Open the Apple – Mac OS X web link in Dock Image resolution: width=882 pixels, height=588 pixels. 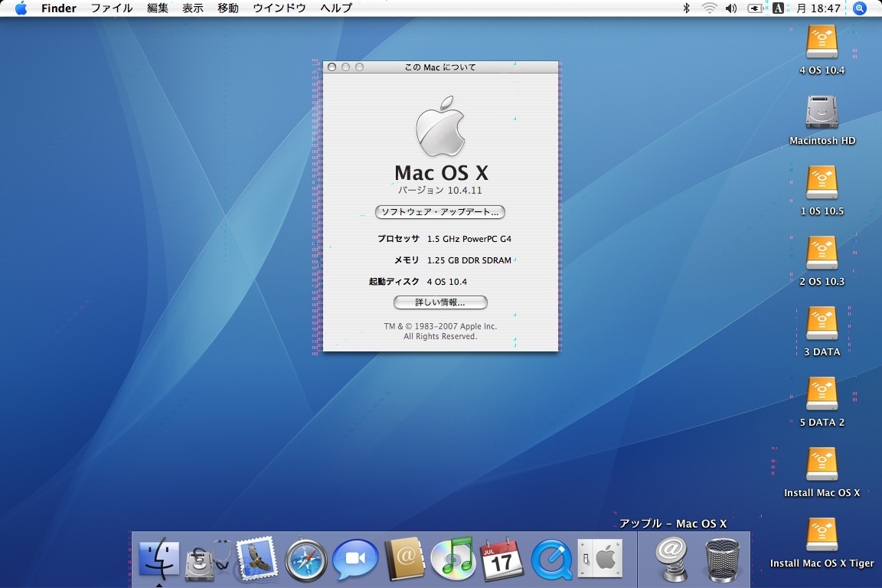pyautogui.click(x=672, y=560)
